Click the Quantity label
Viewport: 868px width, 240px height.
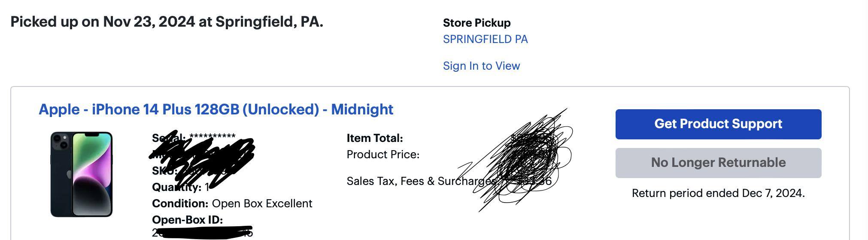[x=176, y=187]
